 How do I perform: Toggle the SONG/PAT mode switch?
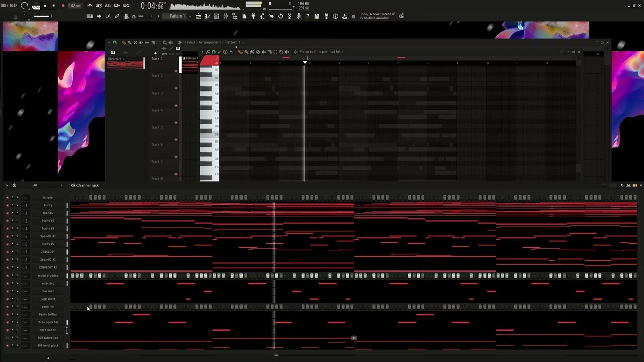point(36,6)
